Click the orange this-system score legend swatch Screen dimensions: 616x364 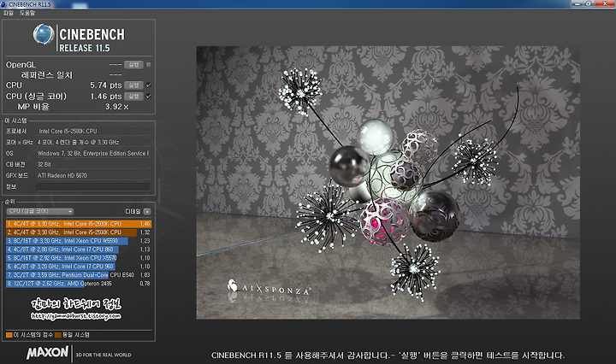coord(9,335)
